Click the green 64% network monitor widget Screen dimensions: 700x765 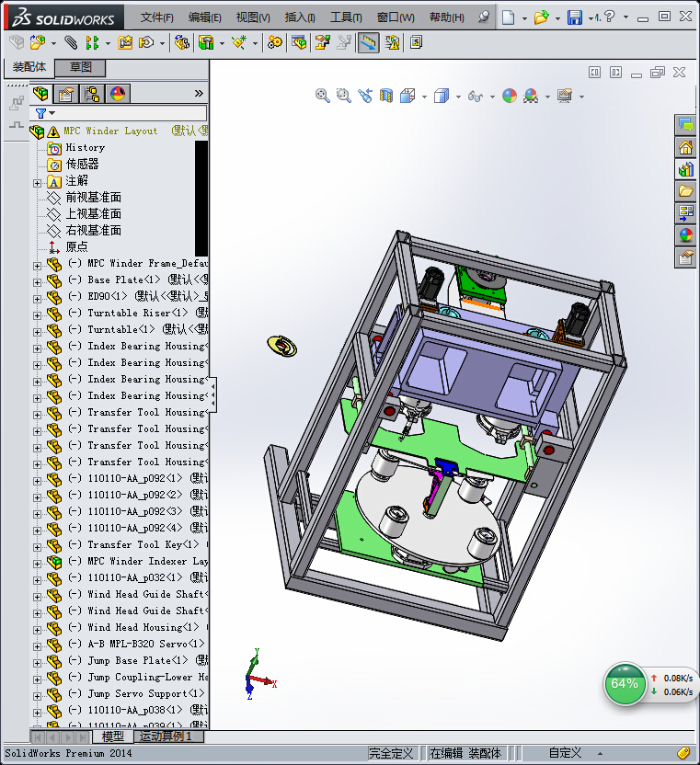coord(625,683)
